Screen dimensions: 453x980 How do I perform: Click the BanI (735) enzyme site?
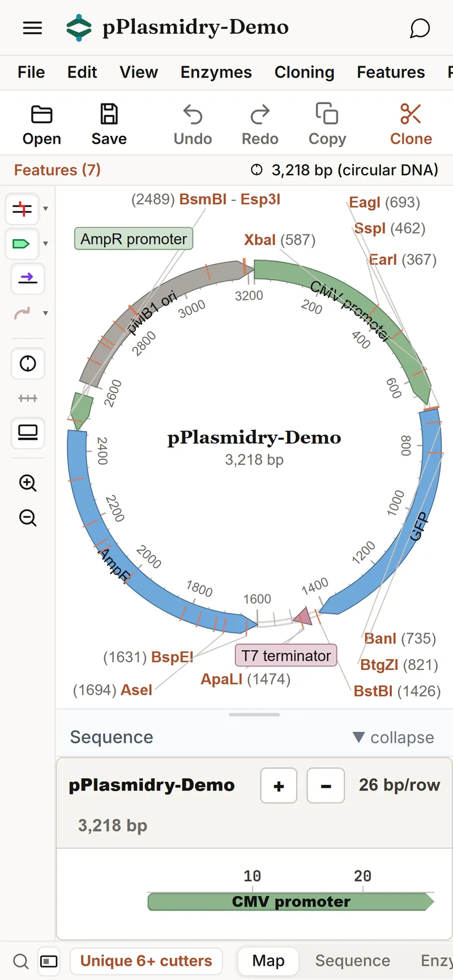400,638
